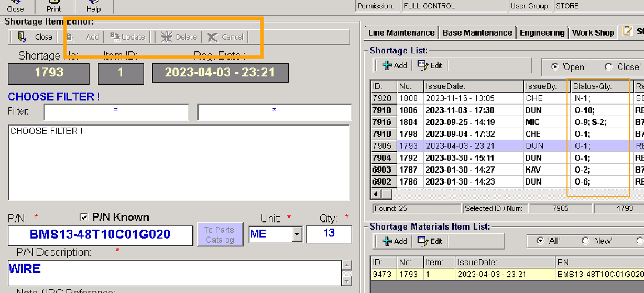
Task: Click the P/N Description scrollbar up arrow
Action: click(x=346, y=265)
